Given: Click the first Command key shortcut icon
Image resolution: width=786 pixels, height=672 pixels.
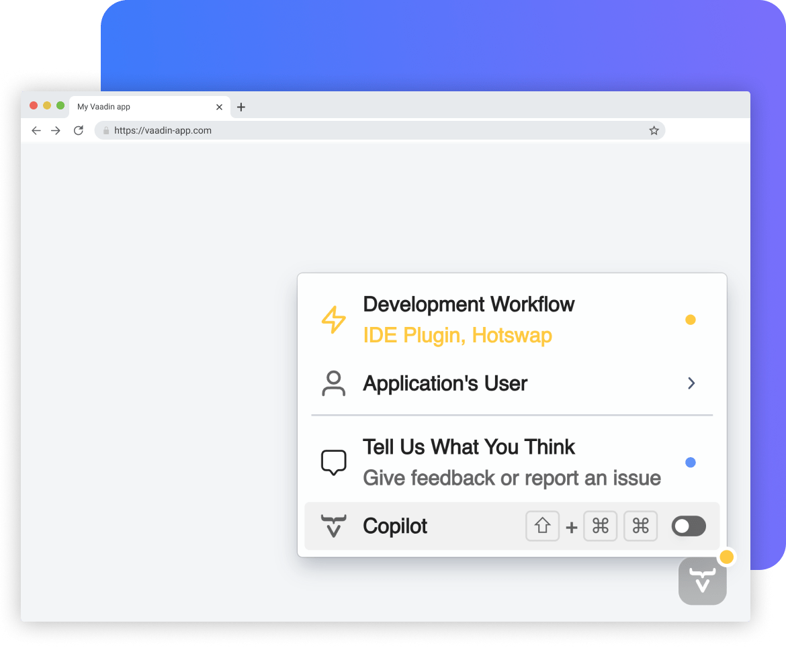Looking at the screenshot, I should coord(600,526).
